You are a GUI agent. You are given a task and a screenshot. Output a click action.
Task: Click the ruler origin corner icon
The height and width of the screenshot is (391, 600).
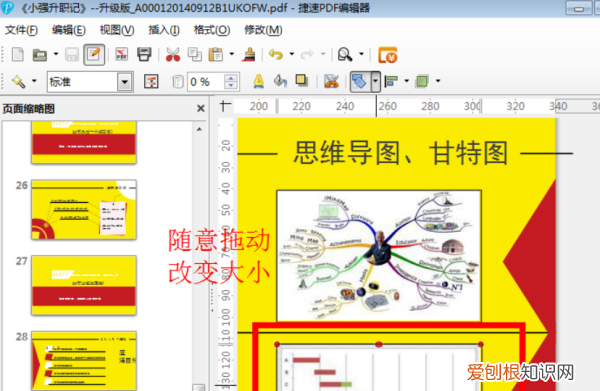click(225, 106)
